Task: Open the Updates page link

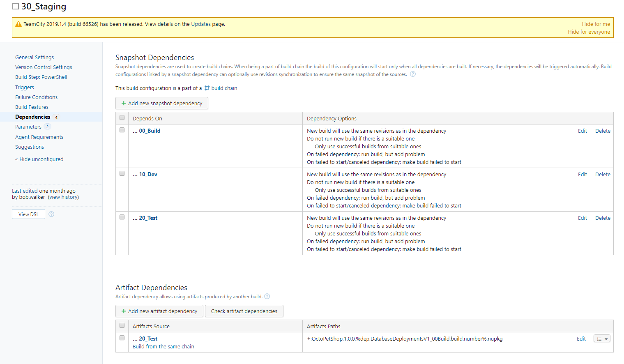Action: pos(201,24)
